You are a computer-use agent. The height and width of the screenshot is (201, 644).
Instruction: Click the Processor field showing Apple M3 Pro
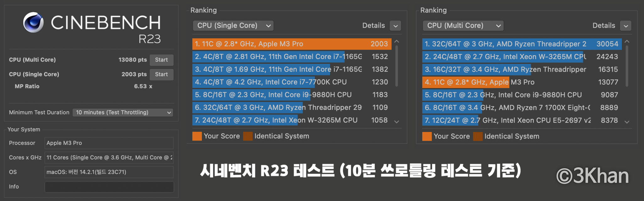(x=109, y=143)
